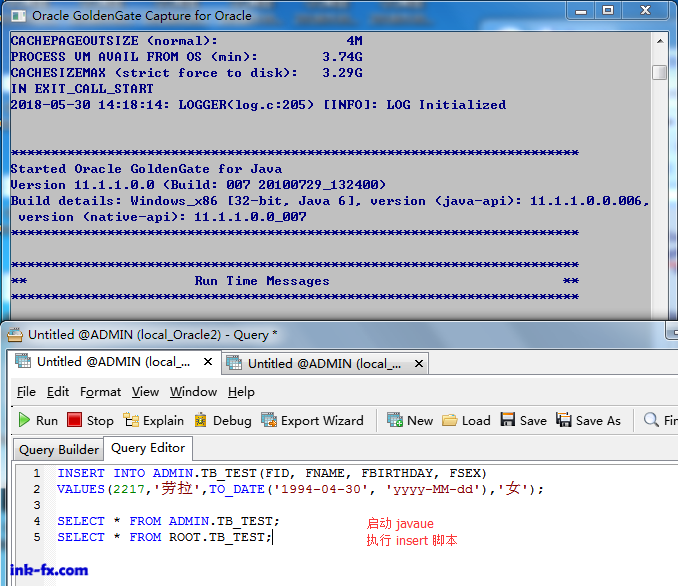
Task: Switch to the Query Builder tab
Action: (x=59, y=450)
